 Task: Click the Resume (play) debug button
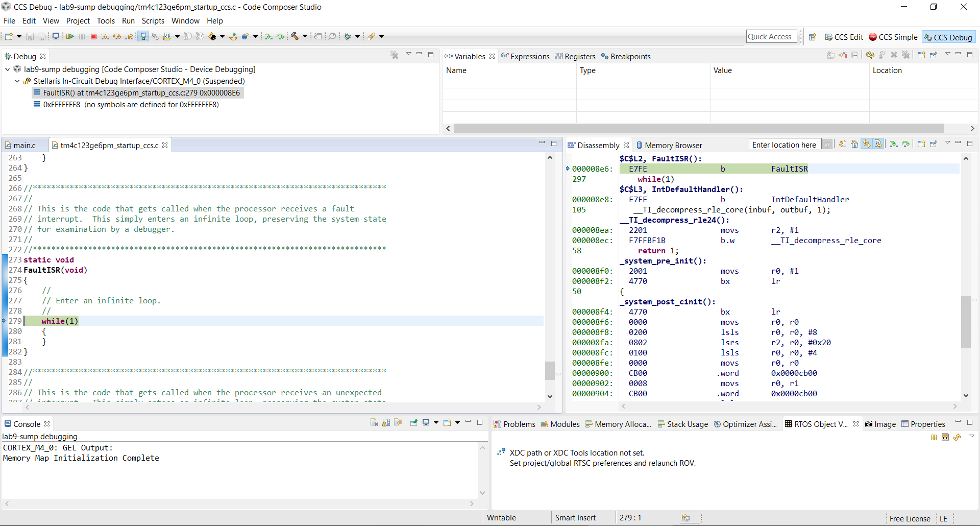click(70, 36)
